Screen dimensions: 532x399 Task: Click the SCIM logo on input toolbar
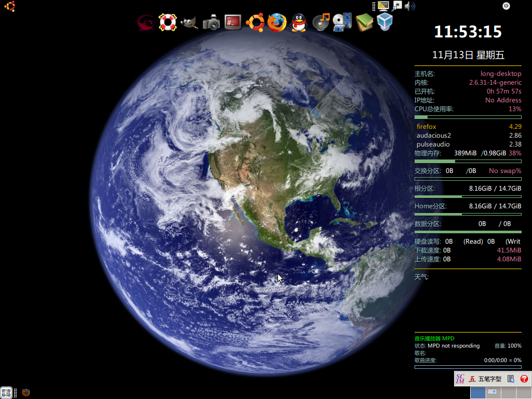tap(460, 379)
